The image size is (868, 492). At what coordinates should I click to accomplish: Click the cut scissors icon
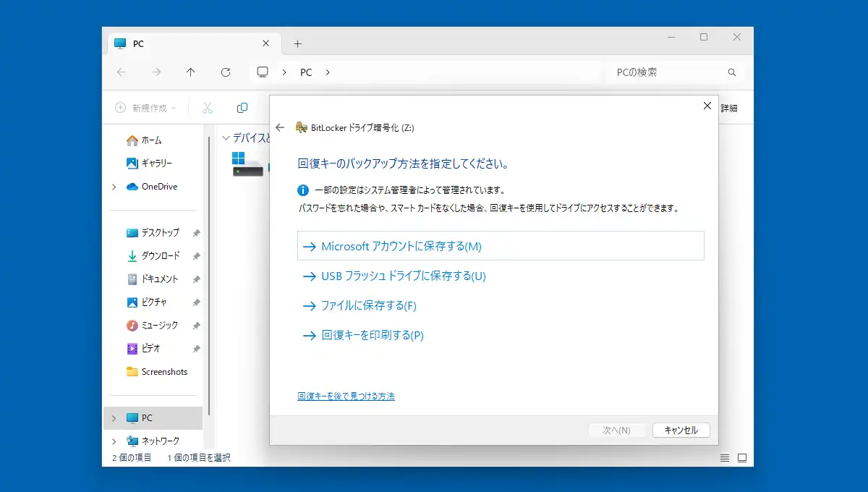(208, 108)
